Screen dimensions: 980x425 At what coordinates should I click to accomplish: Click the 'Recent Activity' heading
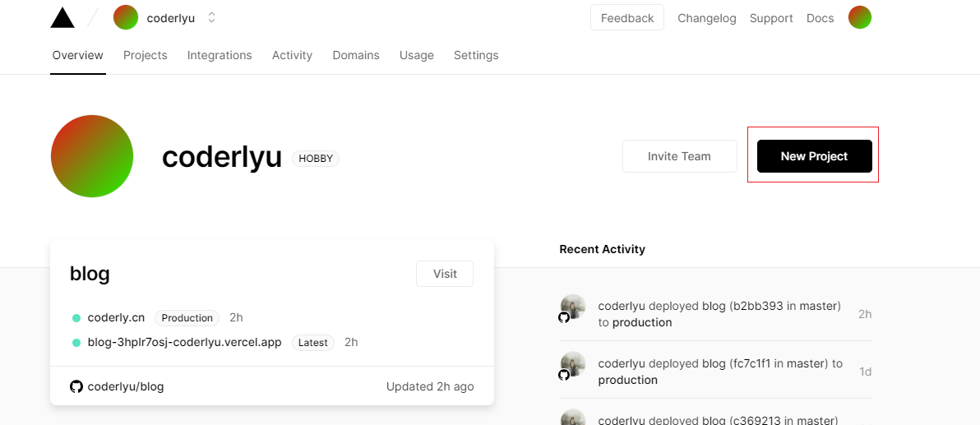(603, 249)
